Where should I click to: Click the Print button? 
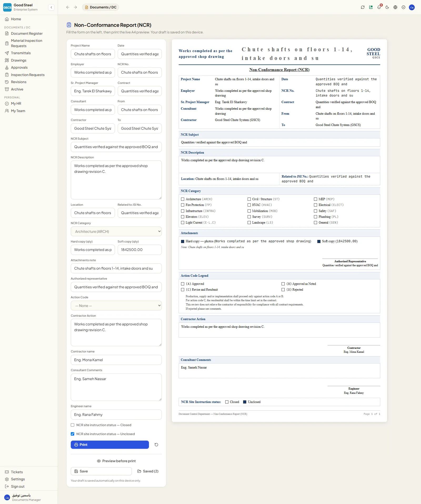point(110,445)
